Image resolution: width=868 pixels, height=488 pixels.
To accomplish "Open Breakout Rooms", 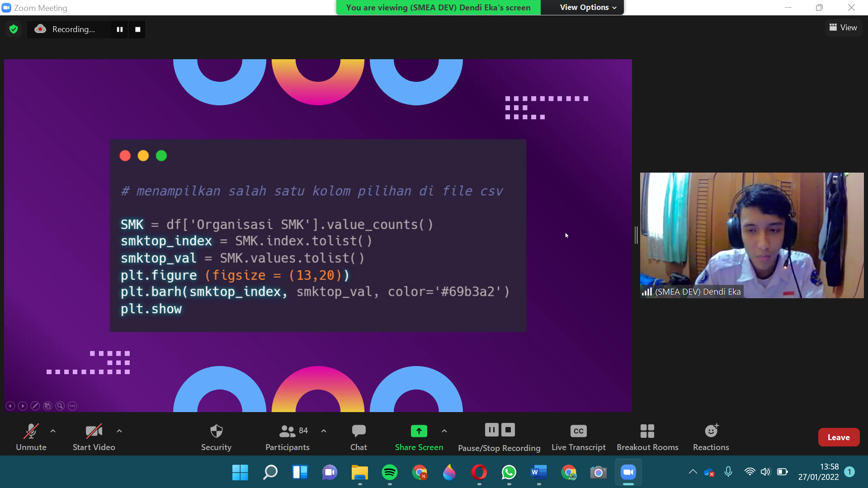I will [647, 436].
